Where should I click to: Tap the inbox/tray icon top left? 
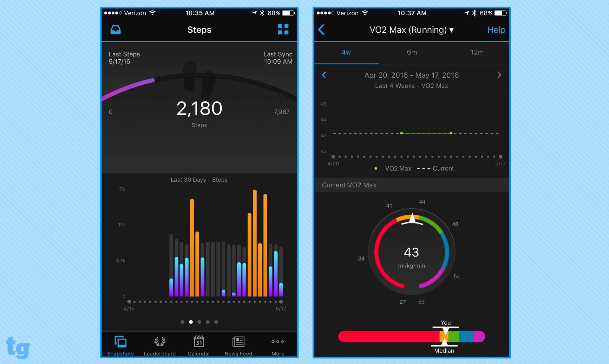click(x=115, y=29)
